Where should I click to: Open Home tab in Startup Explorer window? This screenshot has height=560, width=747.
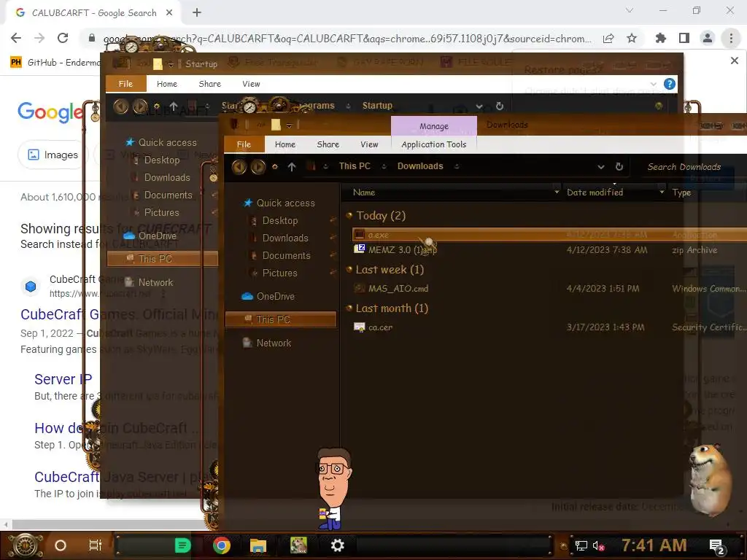(x=167, y=84)
